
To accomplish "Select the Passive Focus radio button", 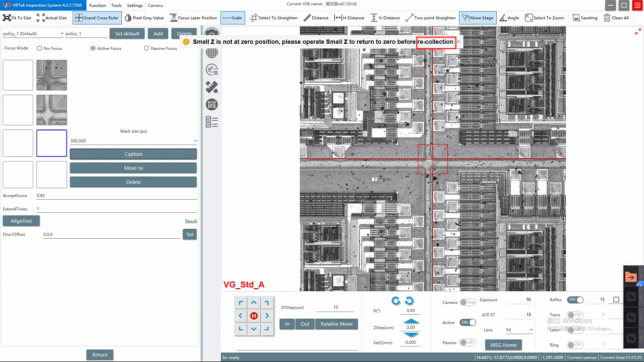I will click(x=146, y=48).
